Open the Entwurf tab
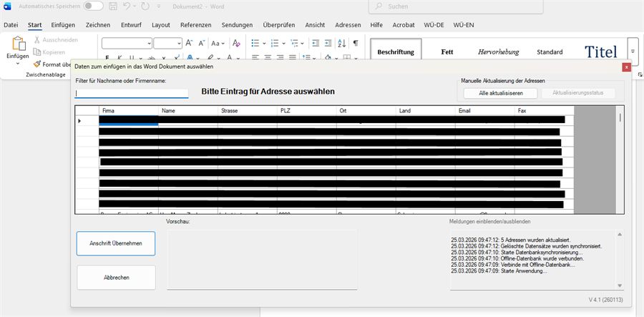Screen dimensions: 644x317 click(x=131, y=25)
